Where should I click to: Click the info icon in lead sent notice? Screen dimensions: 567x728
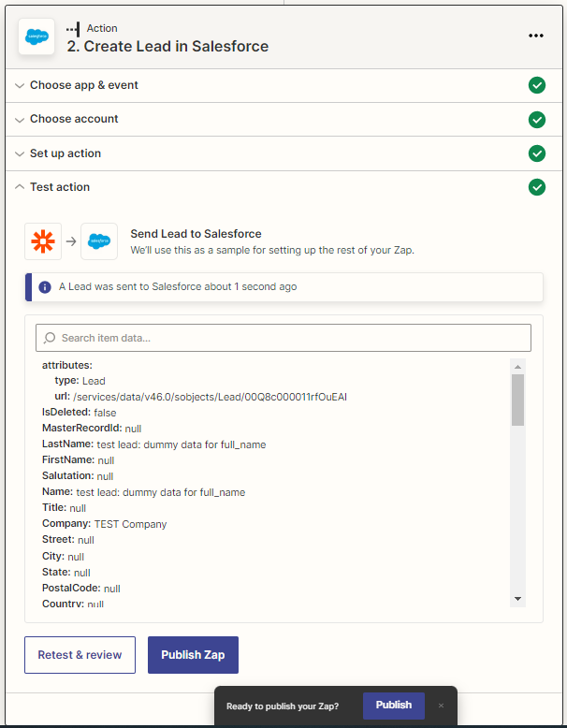click(45, 287)
